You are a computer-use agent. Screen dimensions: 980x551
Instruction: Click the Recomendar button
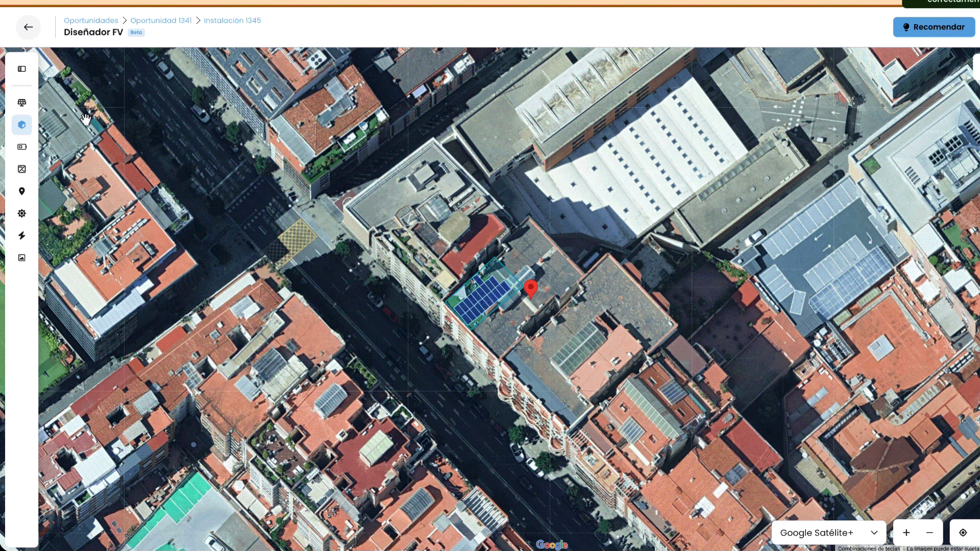pyautogui.click(x=934, y=27)
